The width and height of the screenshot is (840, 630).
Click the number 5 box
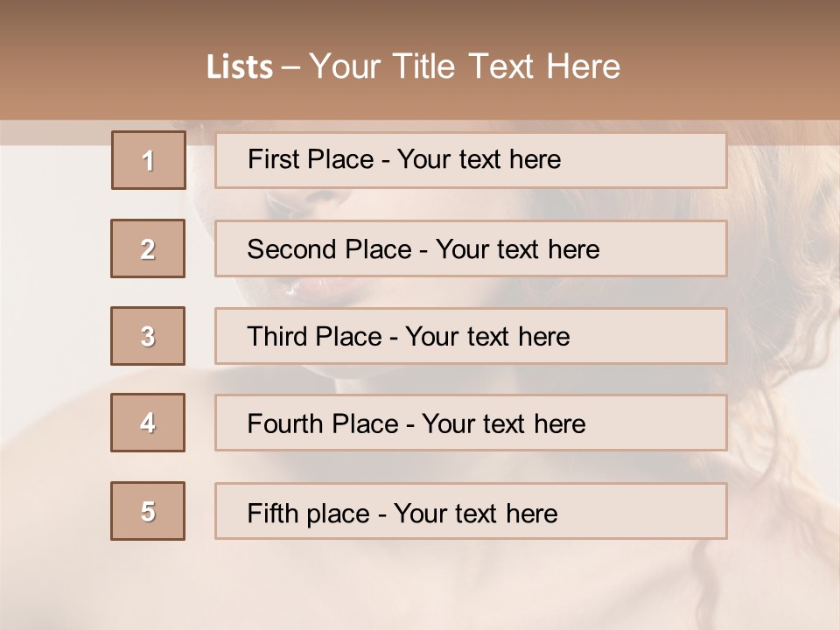(148, 511)
